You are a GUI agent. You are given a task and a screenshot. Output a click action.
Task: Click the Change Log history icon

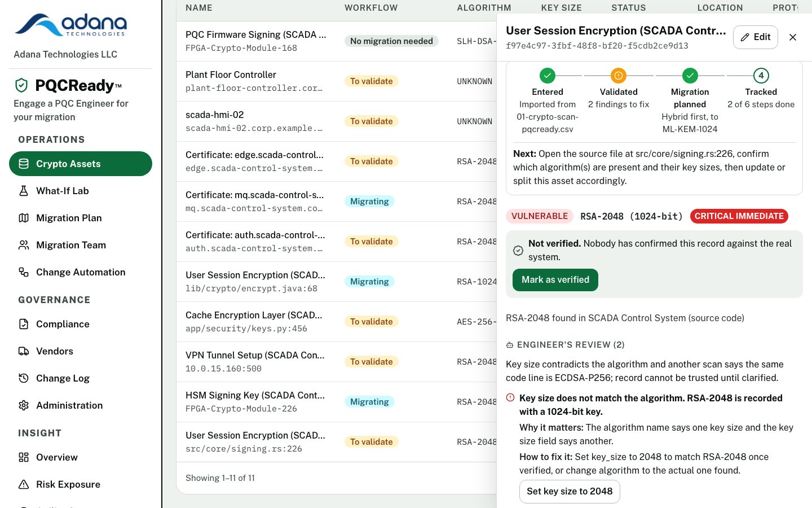pos(24,378)
